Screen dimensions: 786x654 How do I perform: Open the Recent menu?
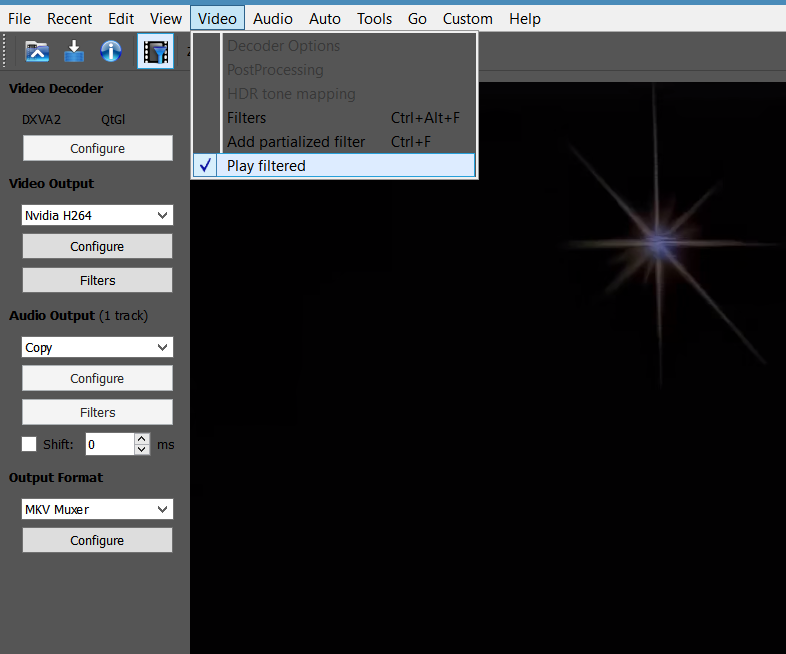pyautogui.click(x=69, y=19)
